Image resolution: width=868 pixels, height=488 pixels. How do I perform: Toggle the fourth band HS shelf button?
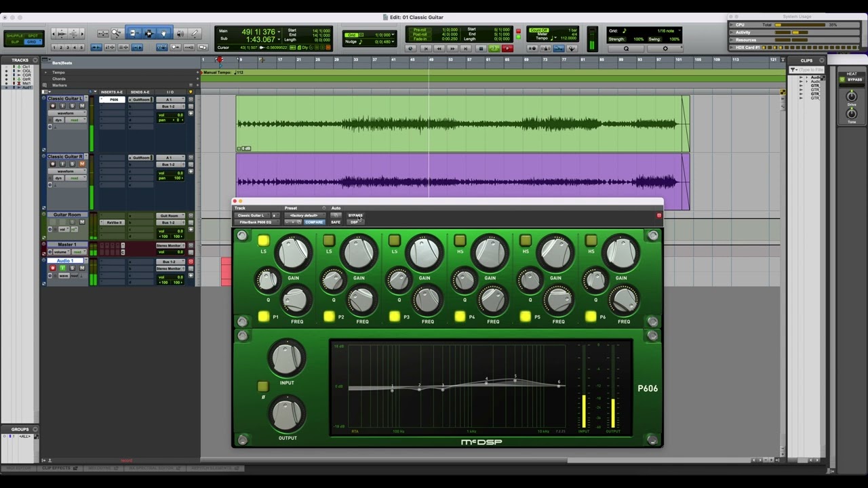coord(460,240)
